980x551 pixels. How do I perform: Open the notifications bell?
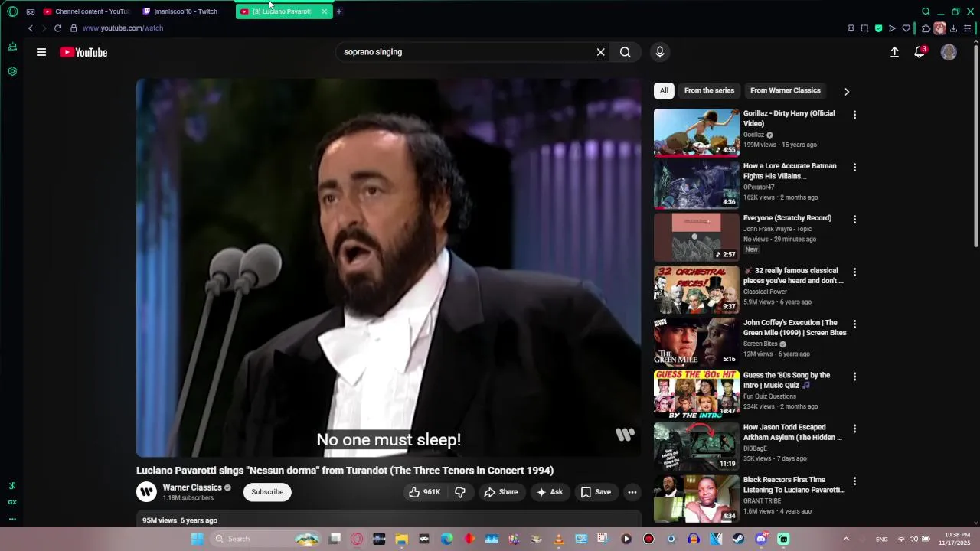920,52
